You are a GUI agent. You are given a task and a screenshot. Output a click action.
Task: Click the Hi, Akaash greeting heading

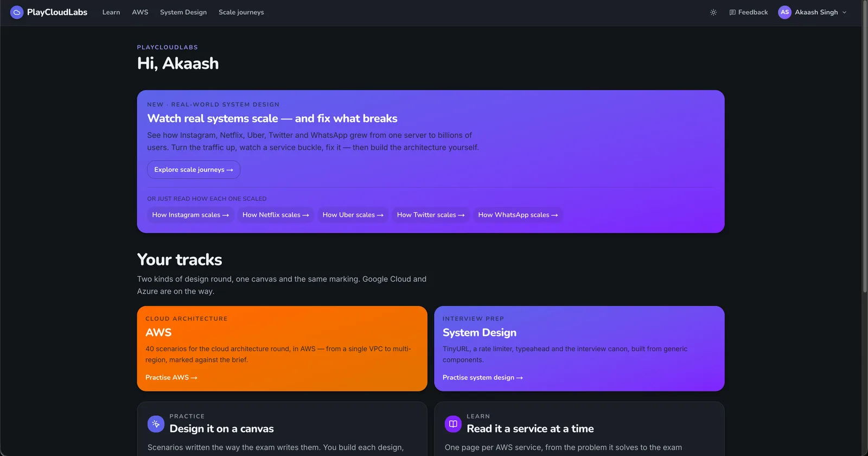[x=178, y=63]
